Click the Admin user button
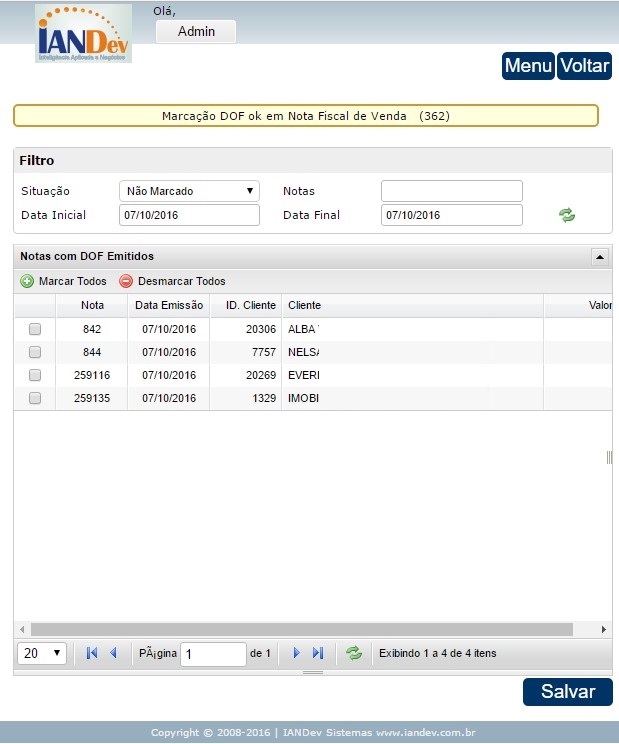619x744 pixels. (196, 32)
